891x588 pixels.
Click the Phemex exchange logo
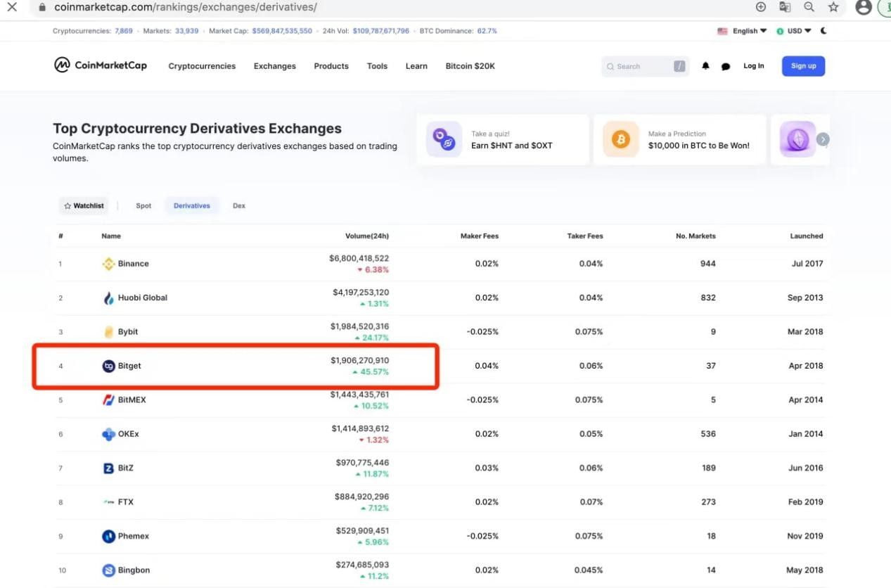[108, 536]
